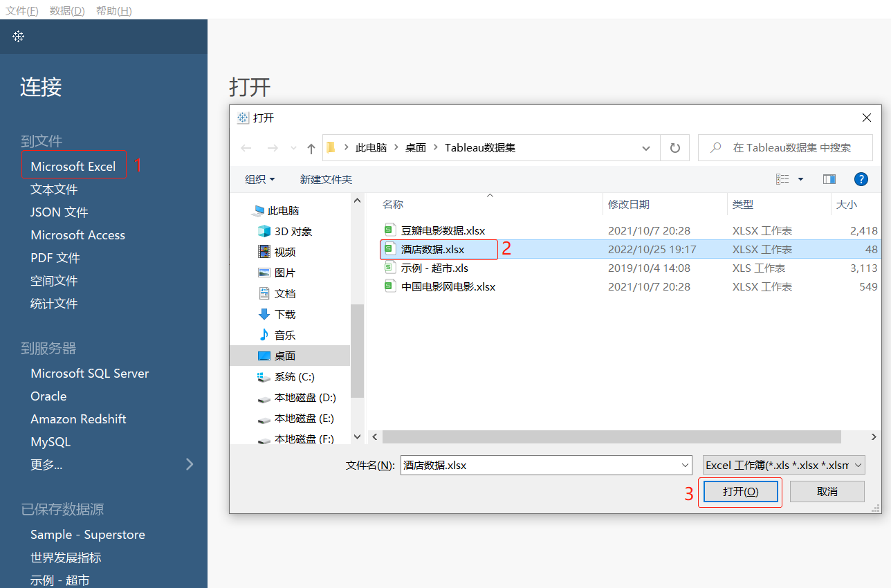Connect to Amazon Redshift
Image resolution: width=891 pixels, height=588 pixels.
click(78, 419)
